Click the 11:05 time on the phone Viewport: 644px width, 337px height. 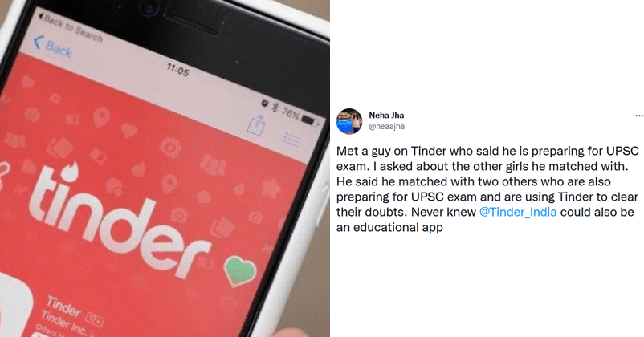[177, 70]
